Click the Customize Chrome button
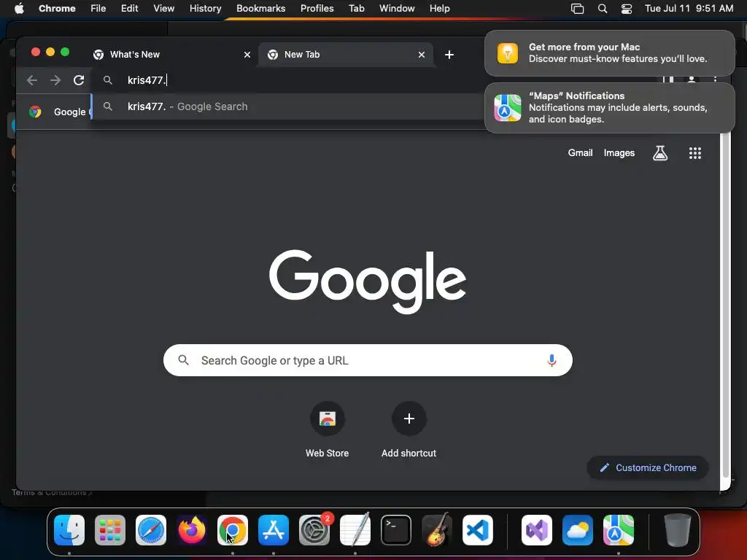747x560 pixels. [x=648, y=467]
